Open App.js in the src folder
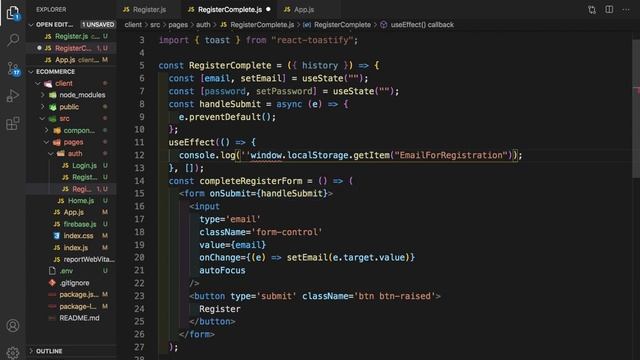 point(72,212)
